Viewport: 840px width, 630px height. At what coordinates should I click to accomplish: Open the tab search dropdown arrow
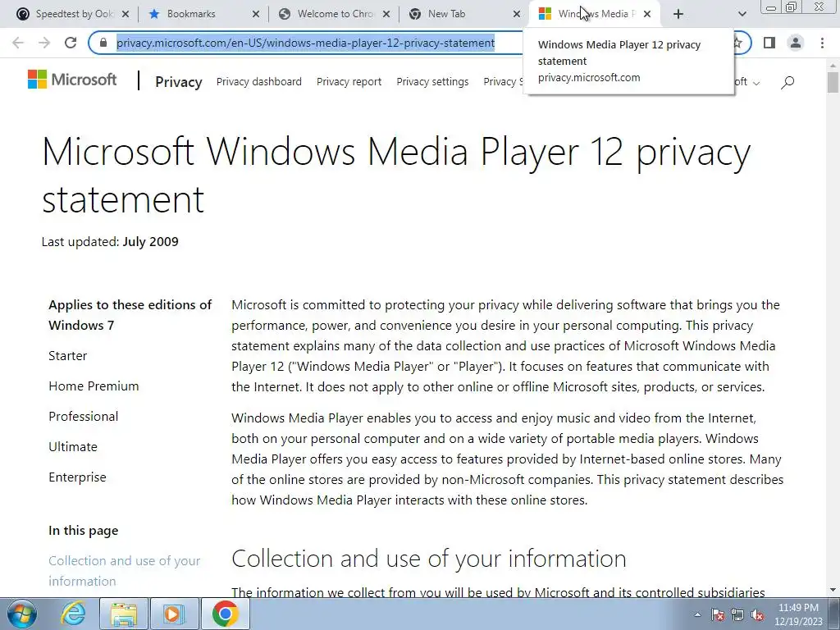click(742, 15)
